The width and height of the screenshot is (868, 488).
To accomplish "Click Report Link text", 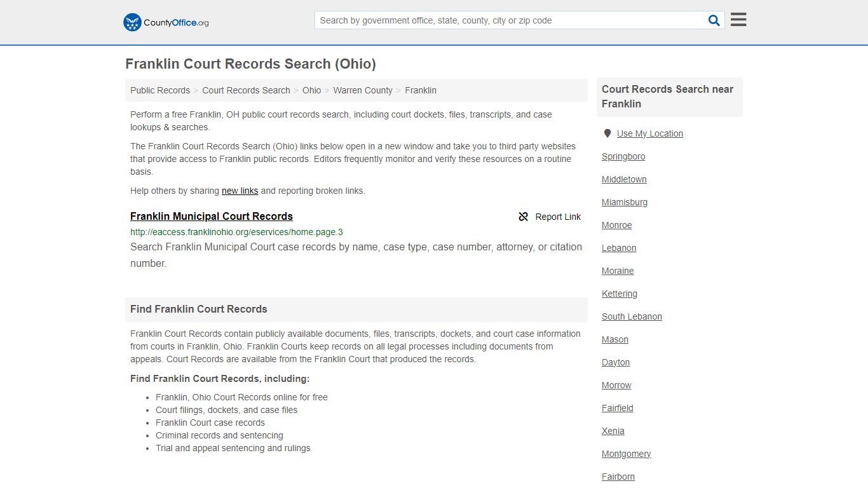I will coord(558,217).
